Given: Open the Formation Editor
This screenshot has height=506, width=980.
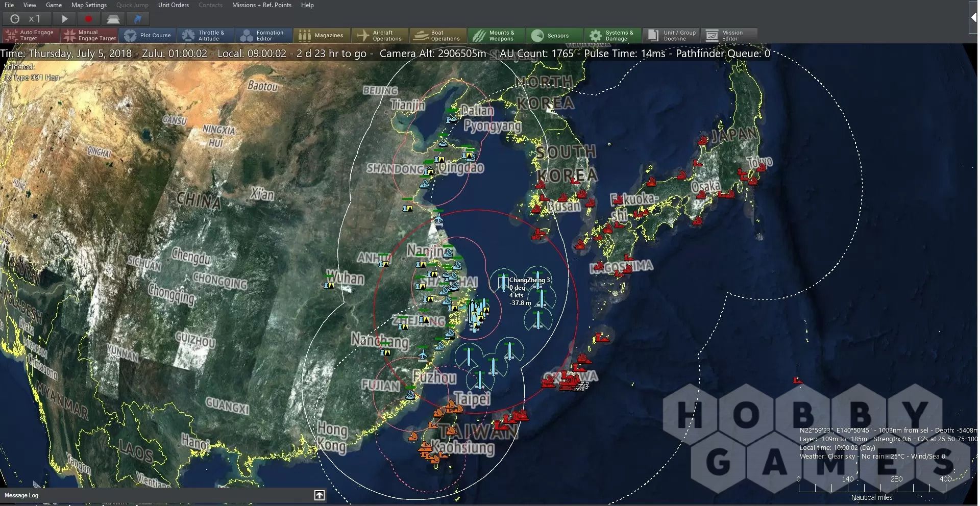Looking at the screenshot, I should click(264, 35).
